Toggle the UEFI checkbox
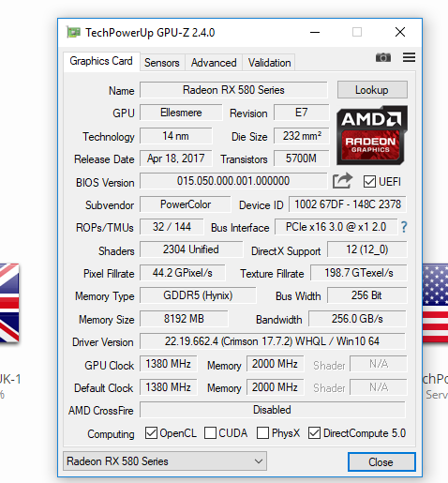The height and width of the screenshot is (483, 448). [369, 182]
